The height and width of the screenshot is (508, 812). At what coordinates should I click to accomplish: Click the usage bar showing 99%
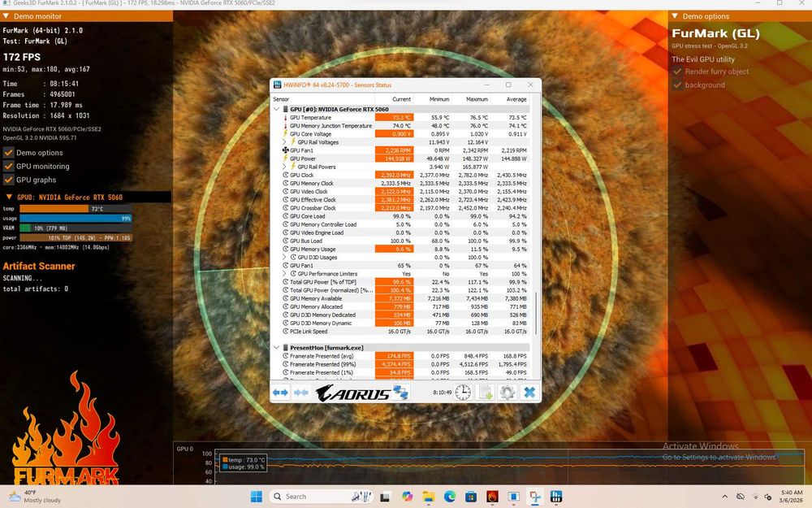pos(76,218)
